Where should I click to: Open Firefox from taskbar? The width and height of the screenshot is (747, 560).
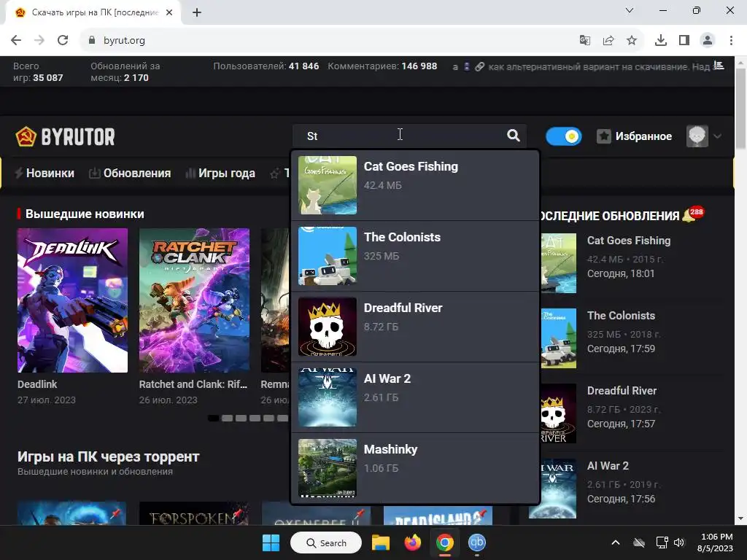(x=413, y=542)
